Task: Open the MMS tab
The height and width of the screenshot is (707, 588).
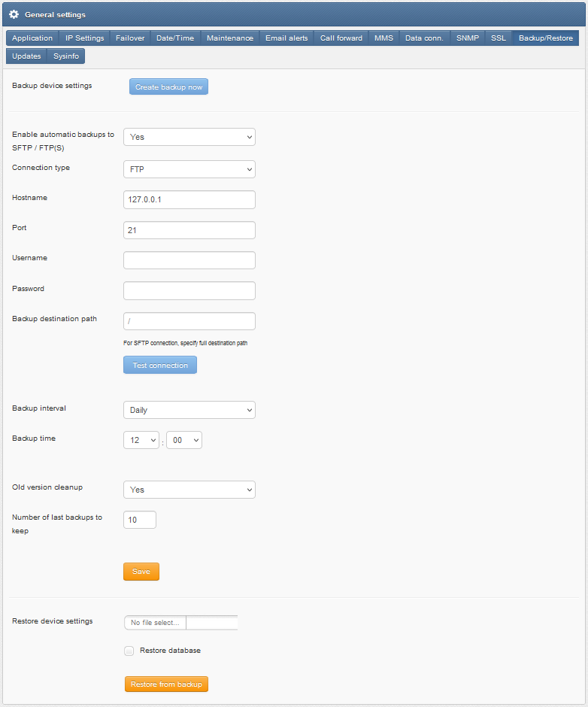Action: pos(383,38)
